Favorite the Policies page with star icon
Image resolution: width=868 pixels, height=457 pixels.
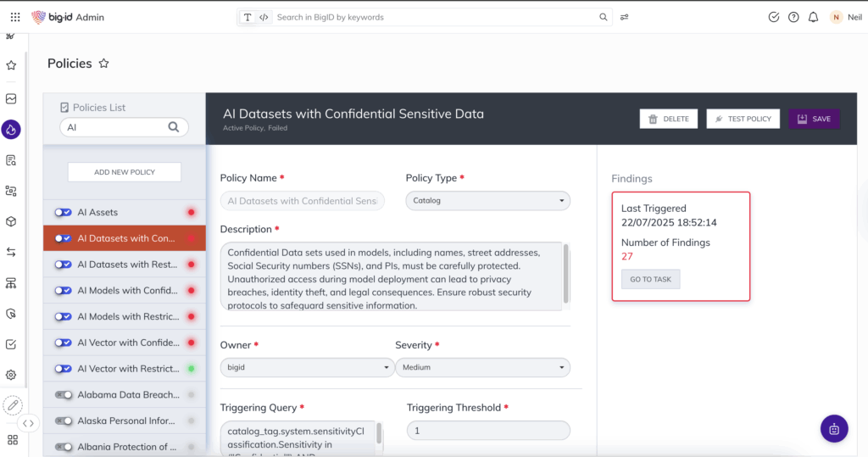pyautogui.click(x=104, y=64)
